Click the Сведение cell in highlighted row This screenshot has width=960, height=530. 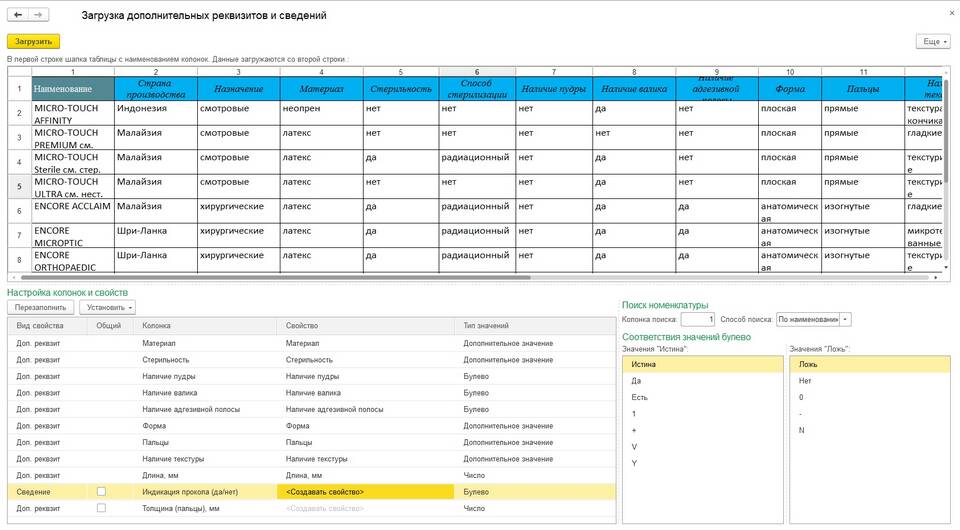pos(47,491)
